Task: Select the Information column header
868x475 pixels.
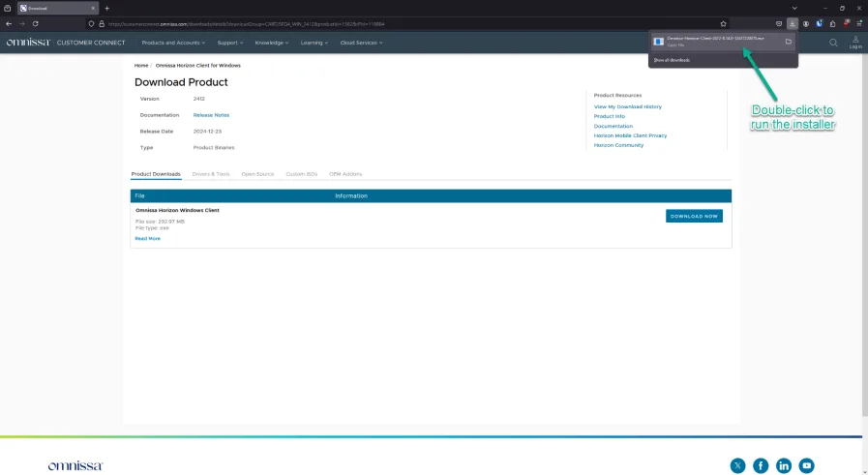Action: [351, 196]
